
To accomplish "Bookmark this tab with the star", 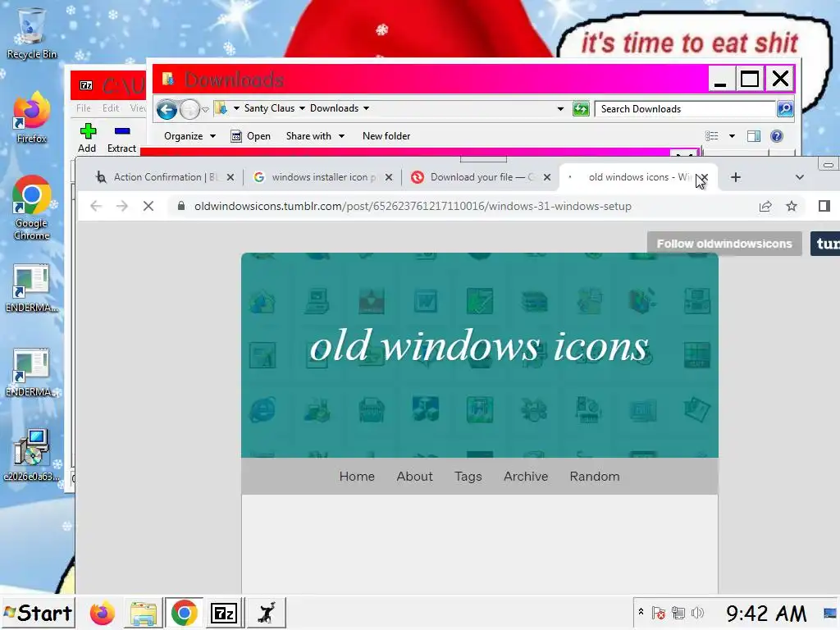I will tap(792, 206).
